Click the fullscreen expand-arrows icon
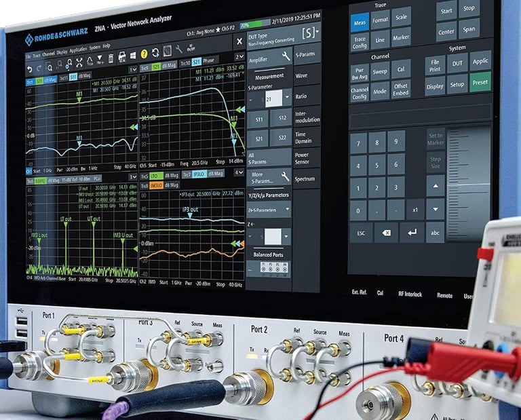This screenshot has height=420, width=521. pyautogui.click(x=79, y=62)
